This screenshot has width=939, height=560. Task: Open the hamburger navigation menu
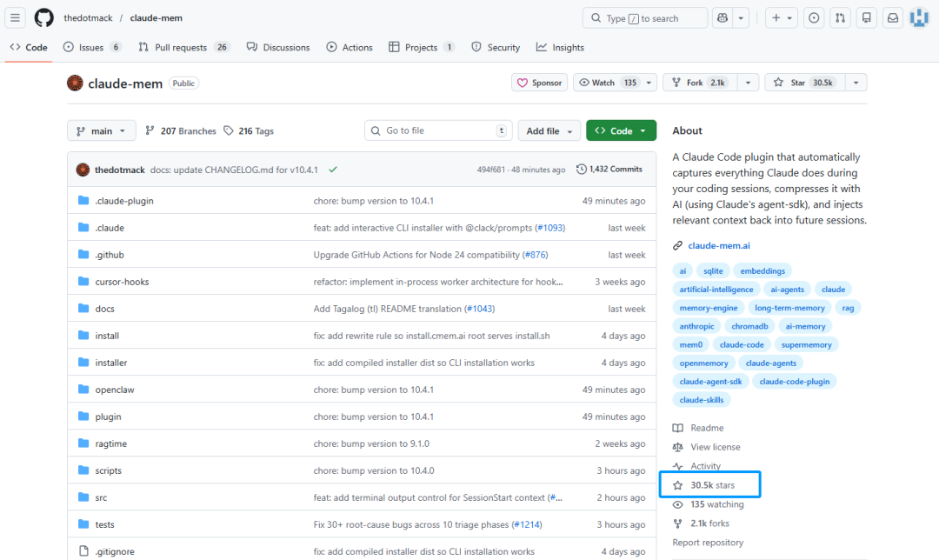click(x=16, y=18)
